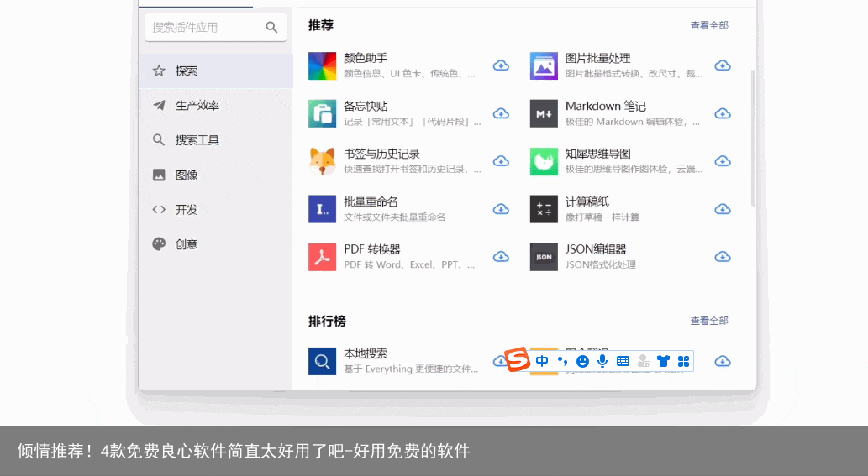Download the 知犀思维导图 plugin
The height and width of the screenshot is (476, 868).
tap(723, 161)
